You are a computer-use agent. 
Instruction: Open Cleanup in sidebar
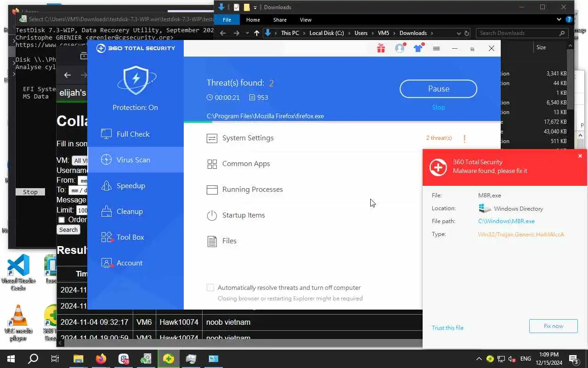[x=136, y=211]
